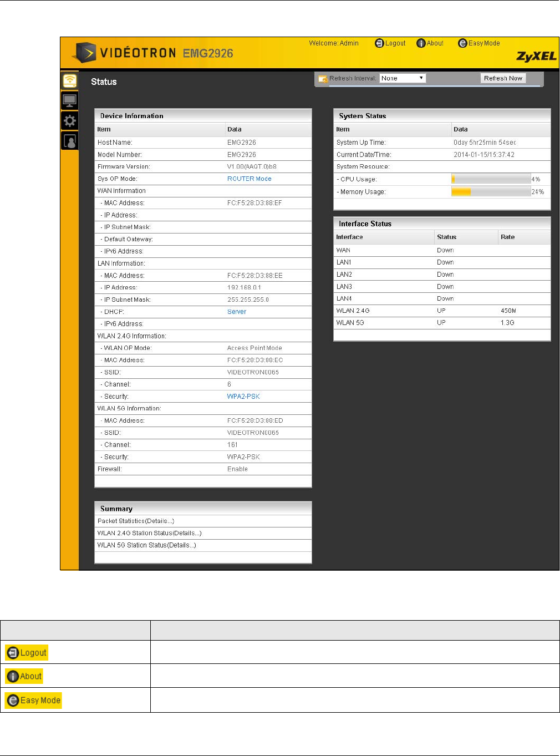Screen dimensions: 560x756
Task: Click the System Status panel header
Action: (442, 115)
